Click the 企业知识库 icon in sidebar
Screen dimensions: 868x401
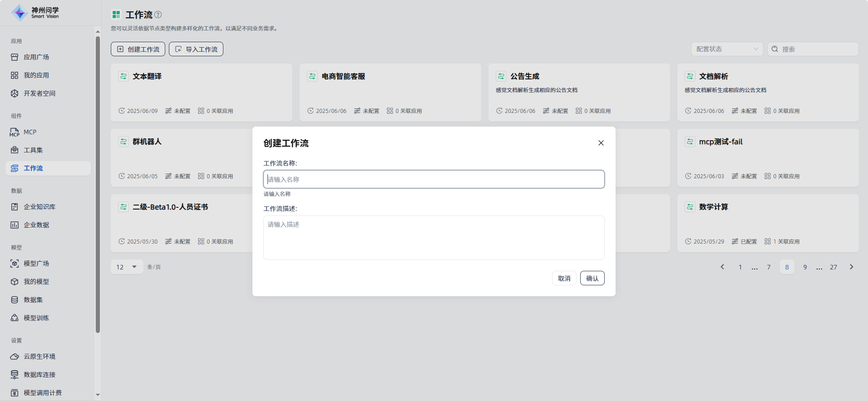tap(15, 207)
